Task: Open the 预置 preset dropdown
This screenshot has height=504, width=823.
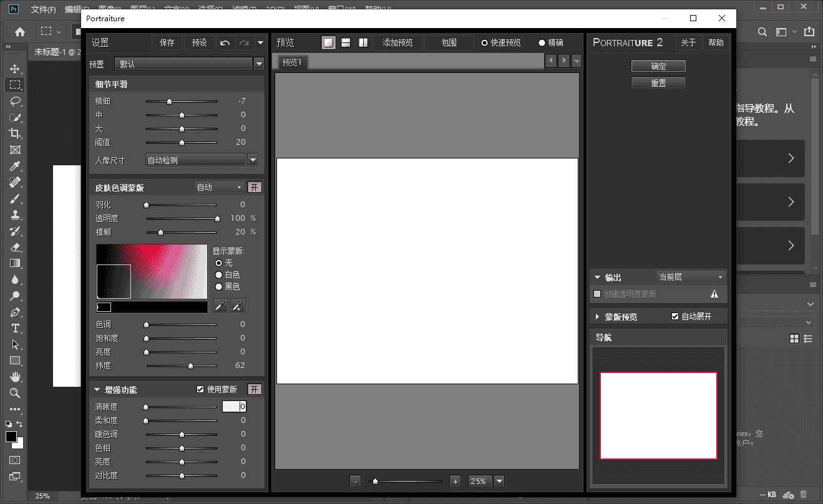Action: pyautogui.click(x=260, y=64)
